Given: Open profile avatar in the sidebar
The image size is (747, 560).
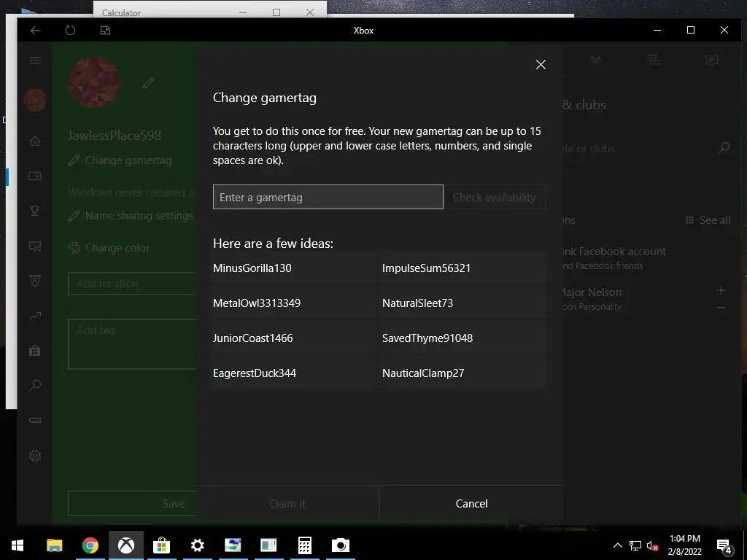Looking at the screenshot, I should [x=35, y=100].
